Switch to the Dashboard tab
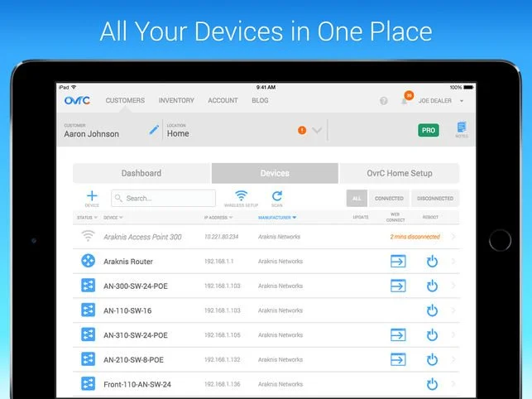 pos(141,173)
